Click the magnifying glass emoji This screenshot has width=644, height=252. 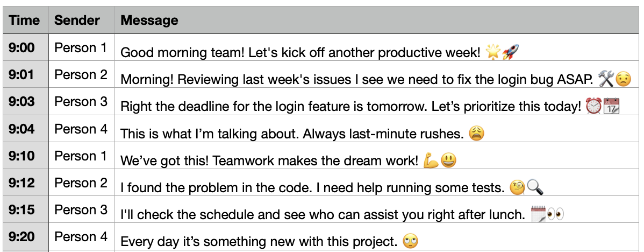point(535,187)
